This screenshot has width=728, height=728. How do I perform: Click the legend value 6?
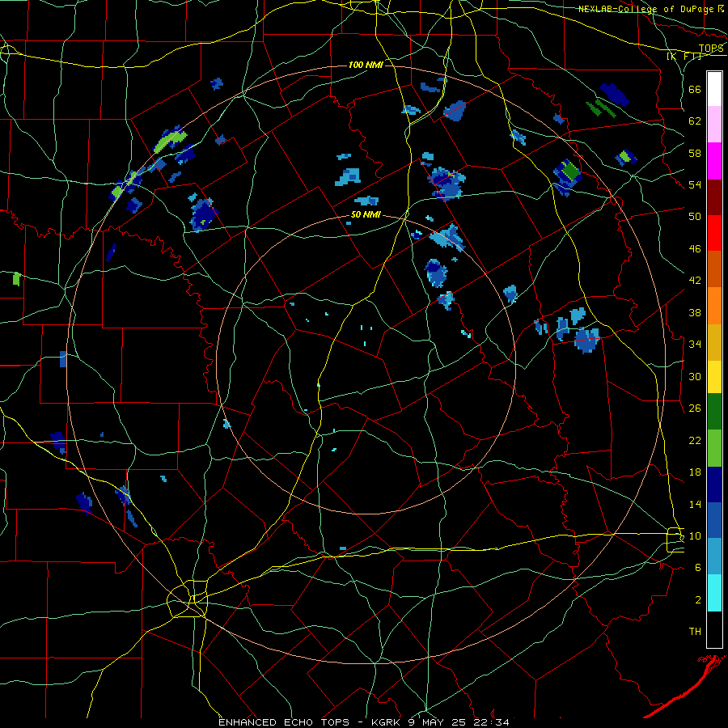697,567
